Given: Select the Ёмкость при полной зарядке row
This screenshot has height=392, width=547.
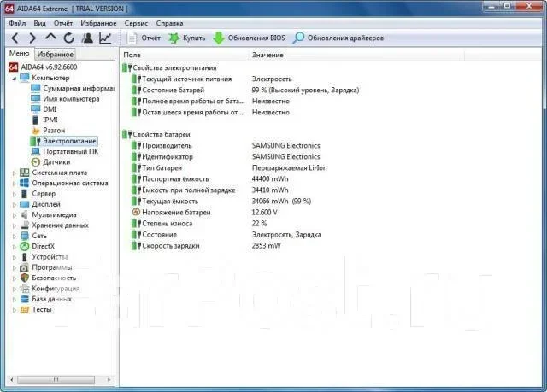Looking at the screenshot, I should click(x=210, y=190).
